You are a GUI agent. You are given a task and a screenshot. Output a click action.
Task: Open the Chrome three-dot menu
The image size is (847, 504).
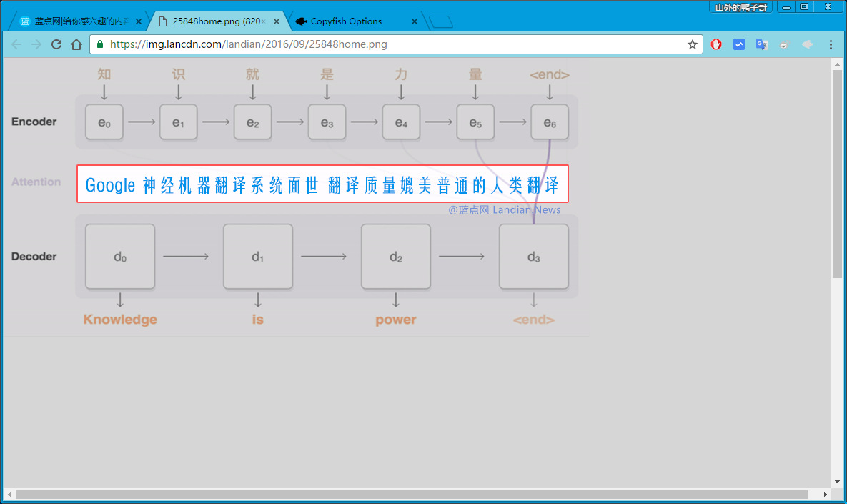(x=831, y=44)
